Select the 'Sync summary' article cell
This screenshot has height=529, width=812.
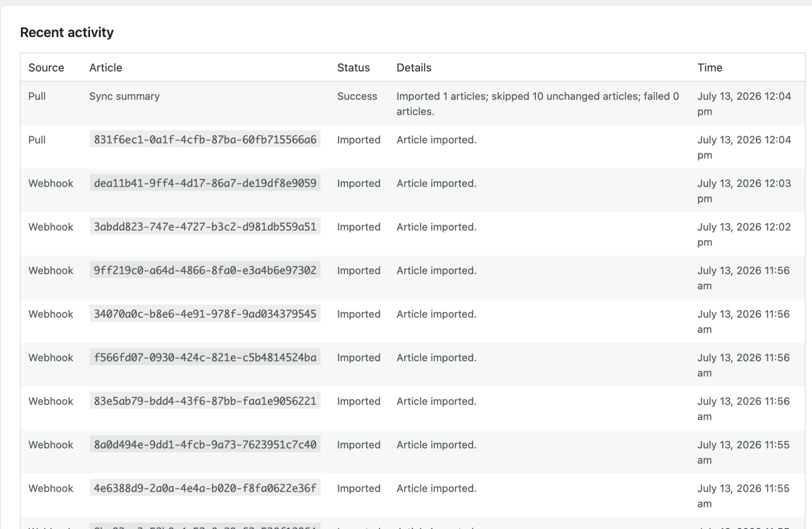(x=124, y=96)
